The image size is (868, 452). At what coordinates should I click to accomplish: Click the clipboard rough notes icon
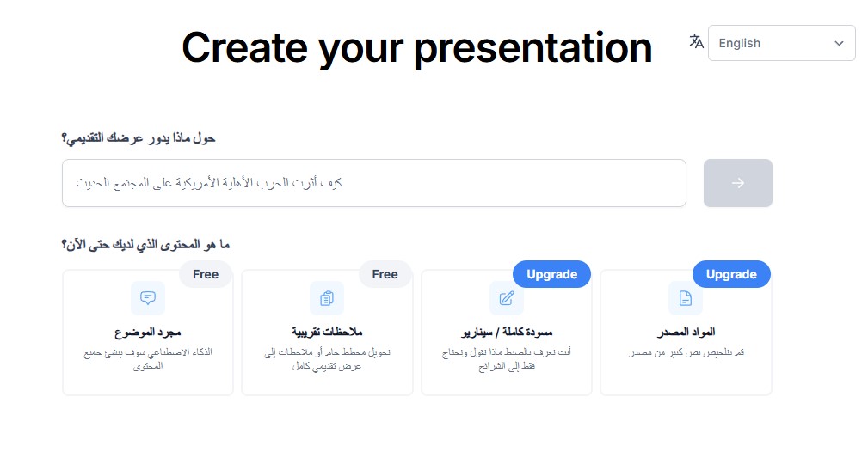pos(327,298)
